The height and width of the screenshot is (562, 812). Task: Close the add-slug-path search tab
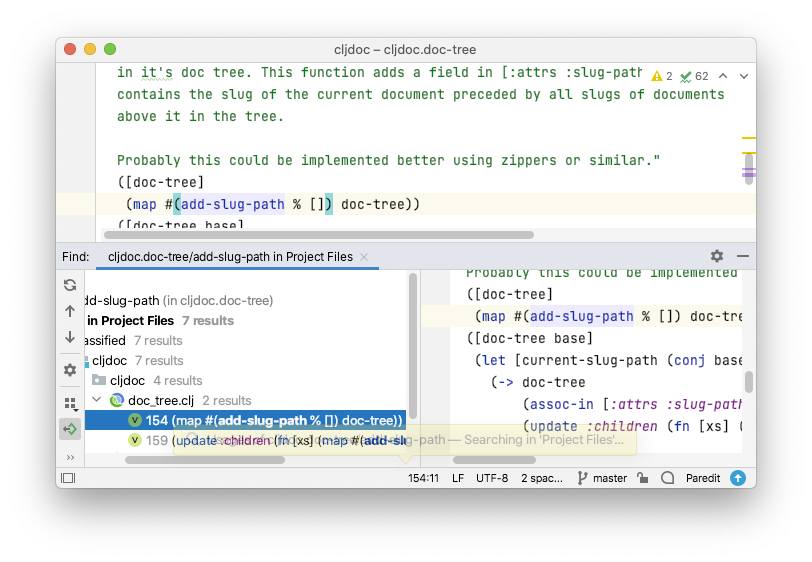pos(364,257)
